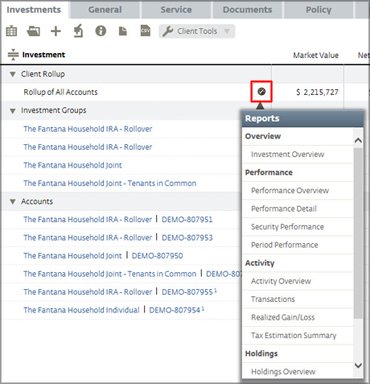Open account number DEMO-807951
Image resolution: width=370 pixels, height=384 pixels.
(x=187, y=220)
